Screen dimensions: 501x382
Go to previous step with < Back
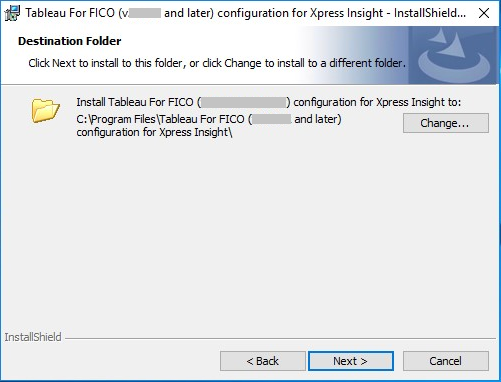pyautogui.click(x=263, y=361)
